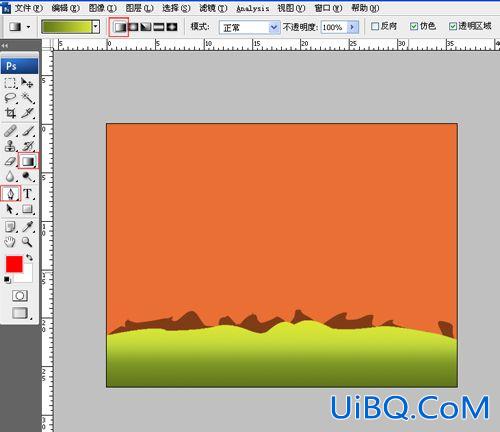Select the Pen tool
This screenshot has height=432, width=500.
click(11, 193)
